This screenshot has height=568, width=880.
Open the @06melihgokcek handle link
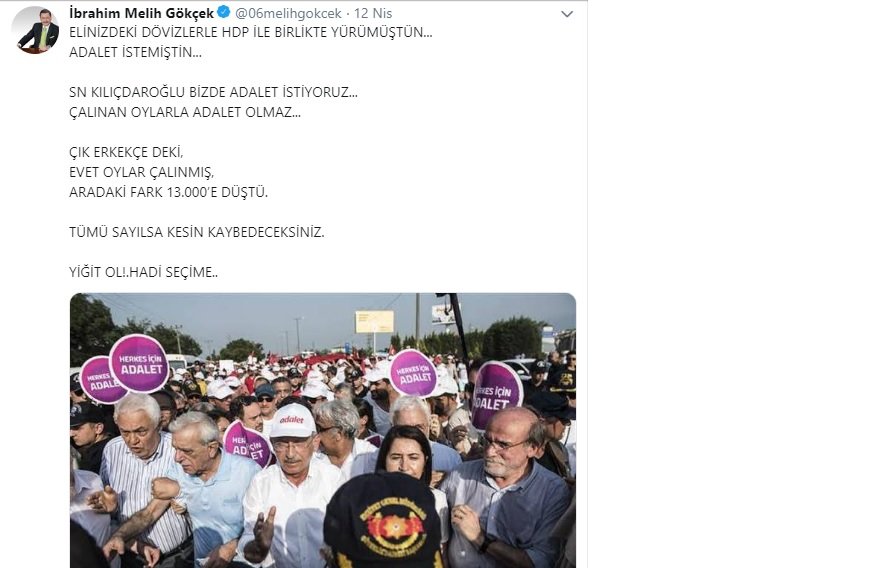pos(288,13)
